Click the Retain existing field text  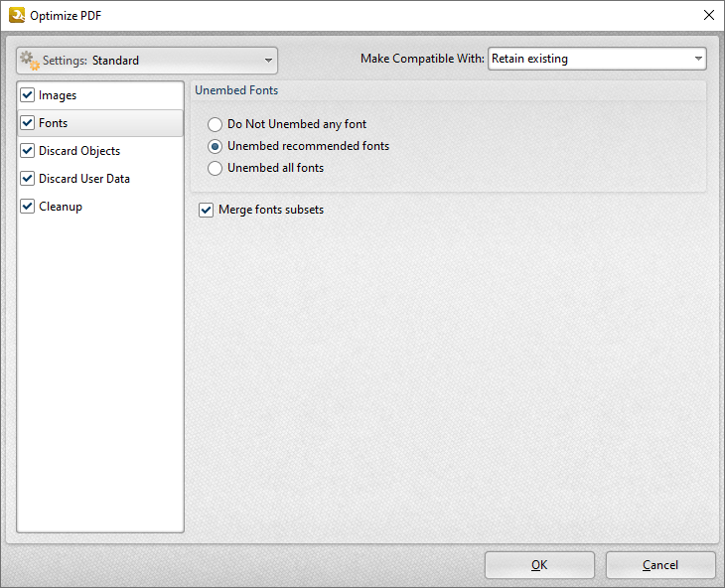[530, 59]
